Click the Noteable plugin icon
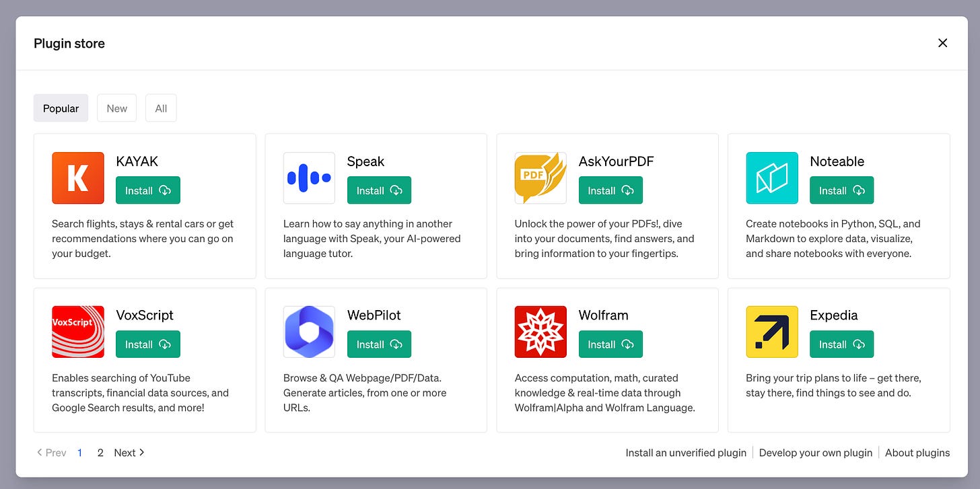Image resolution: width=980 pixels, height=489 pixels. click(772, 178)
